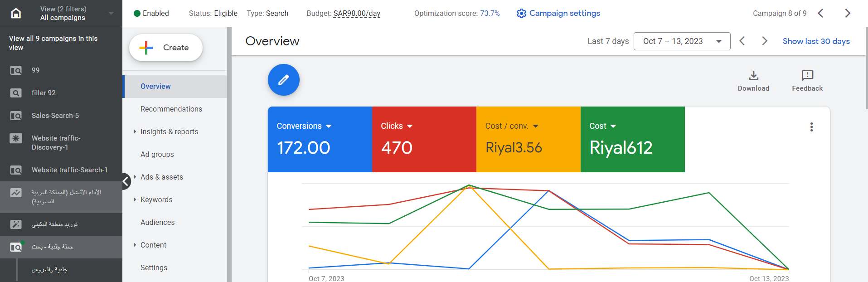Select the green Cost scorecard tile
Image resolution: width=868 pixels, height=282 pixels.
point(632,140)
